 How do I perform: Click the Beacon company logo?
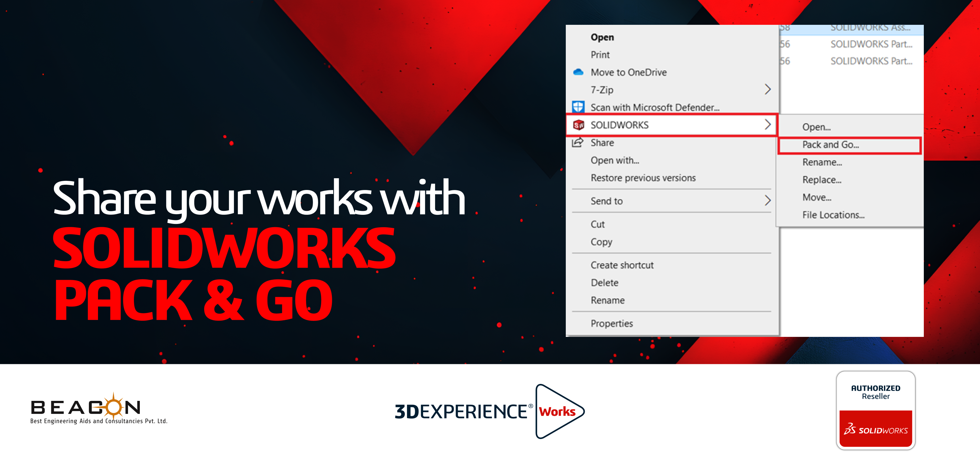point(99,409)
